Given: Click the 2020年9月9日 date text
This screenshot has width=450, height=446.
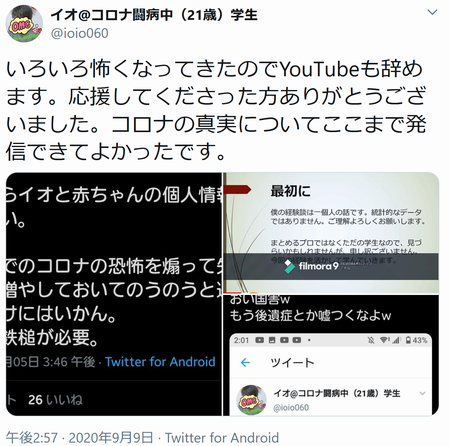Looking at the screenshot, I should 111,438.
